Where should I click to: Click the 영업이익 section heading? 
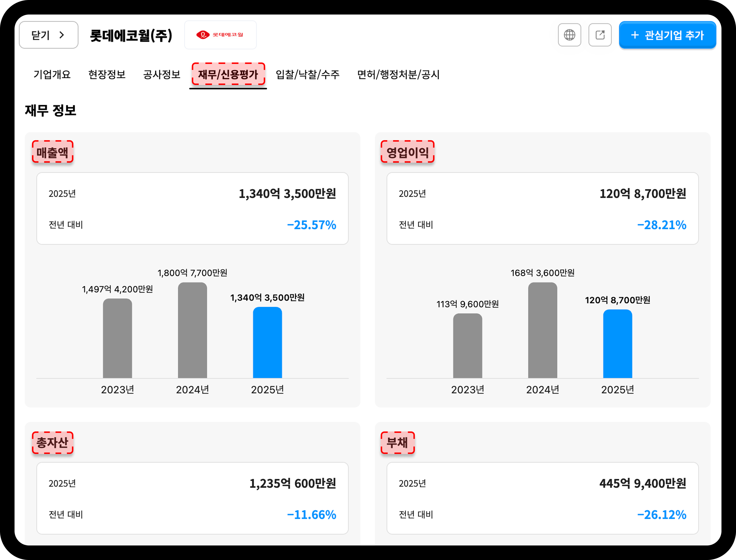tap(408, 152)
